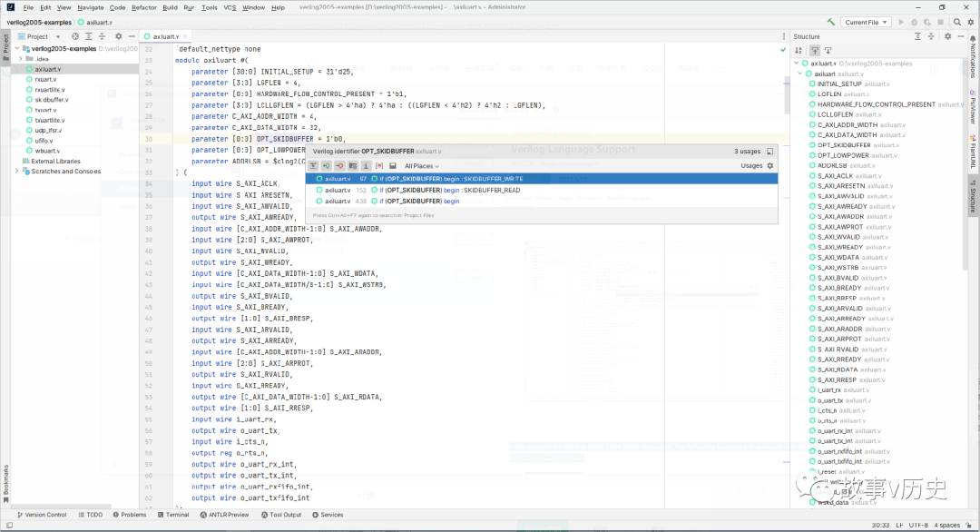Open the Structure panel sort options icon

coord(798,50)
